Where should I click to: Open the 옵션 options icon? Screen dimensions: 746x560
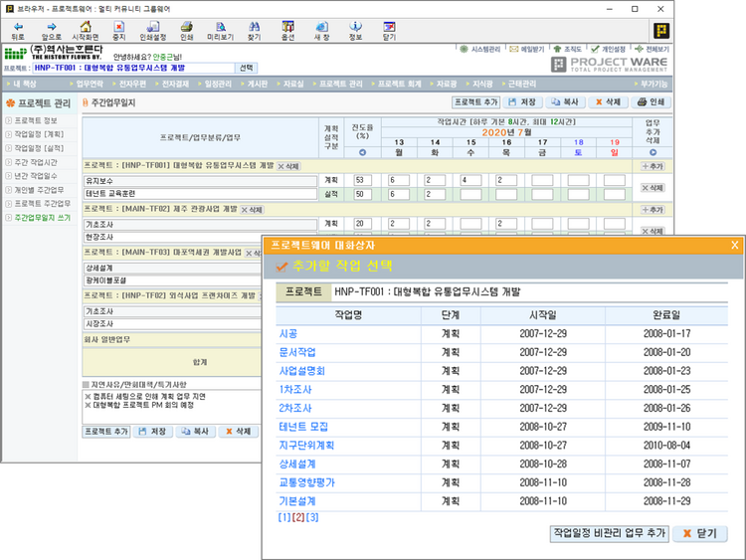[x=287, y=31]
